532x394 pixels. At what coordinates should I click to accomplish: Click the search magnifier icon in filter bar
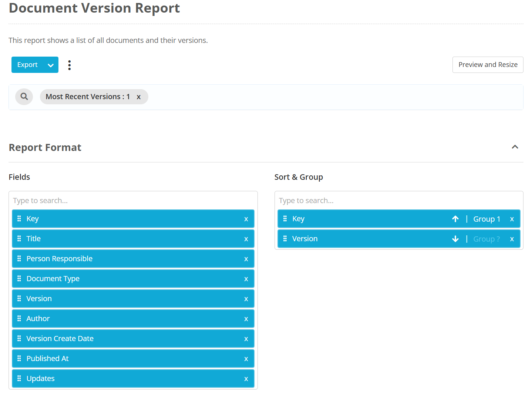[x=24, y=97]
